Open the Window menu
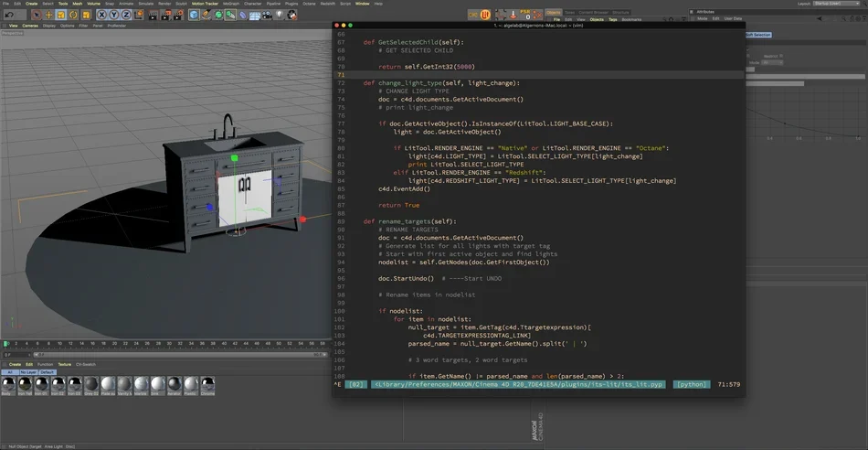868x450 pixels. [362, 4]
